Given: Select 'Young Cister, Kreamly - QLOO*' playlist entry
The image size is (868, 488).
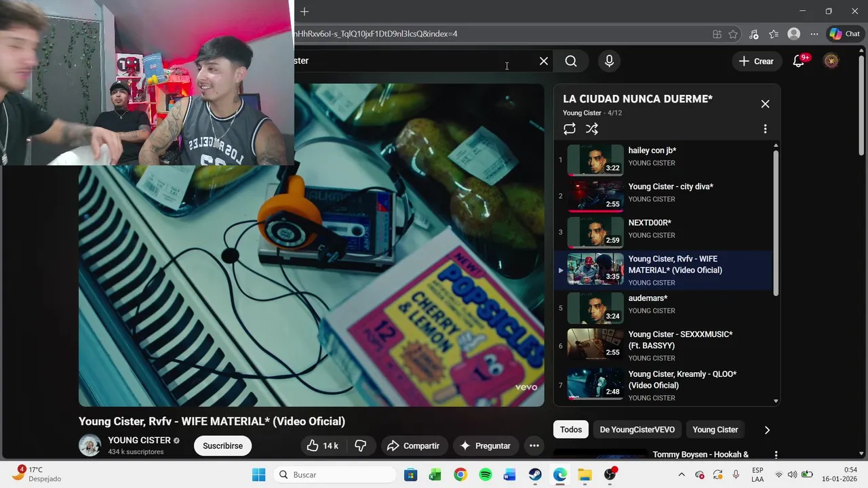Looking at the screenshot, I should tap(663, 385).
